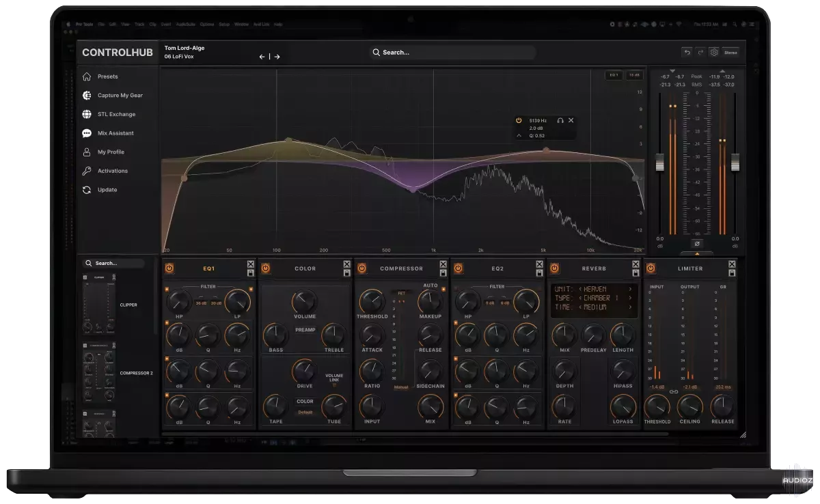The image size is (820, 504).
Task: Open the COLOR Default dropdown
Action: [x=305, y=412]
